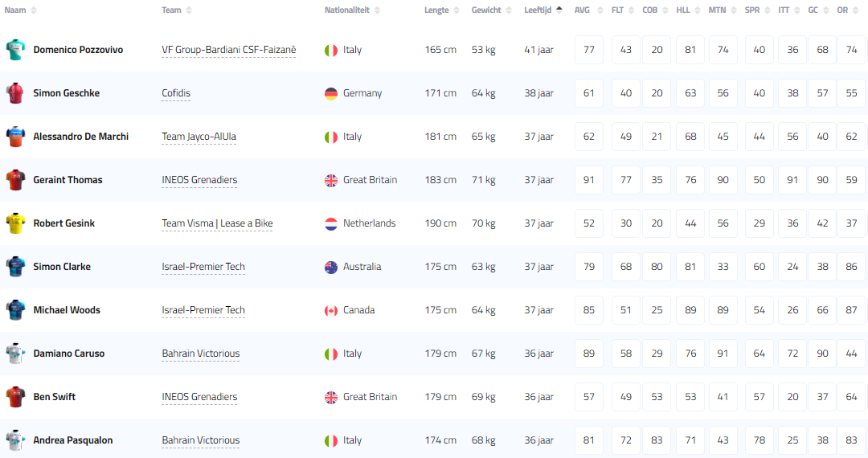Viewport: 868px width, 458px height.
Task: Click the Canada flag icon
Action: [x=330, y=310]
